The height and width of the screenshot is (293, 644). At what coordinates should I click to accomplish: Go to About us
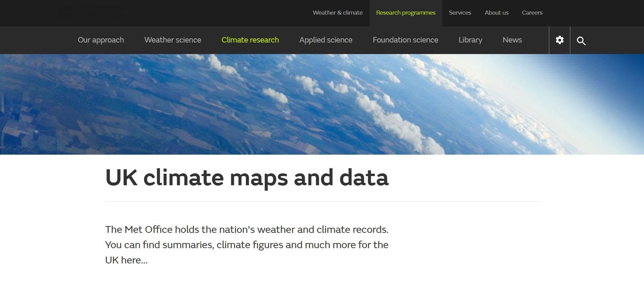coord(496,13)
